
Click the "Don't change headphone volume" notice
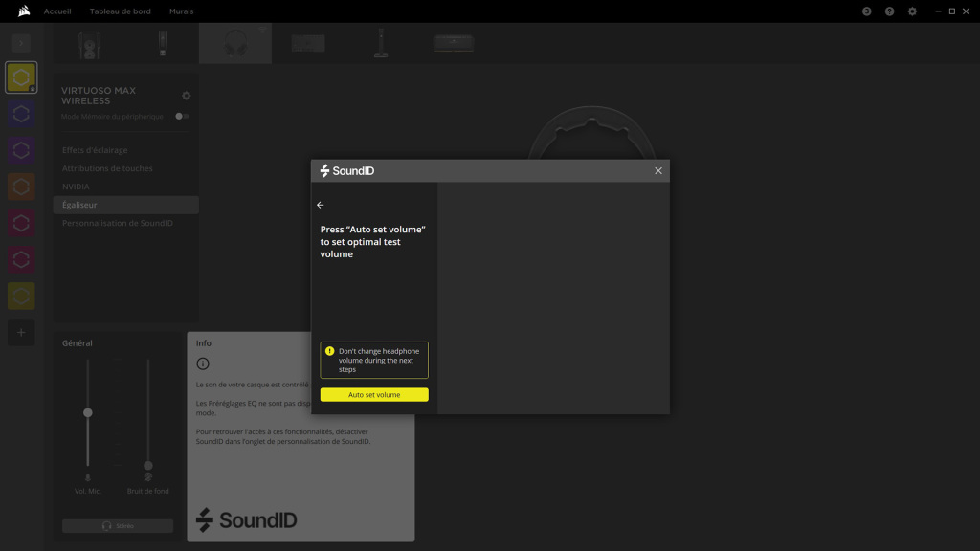pyautogui.click(x=374, y=360)
